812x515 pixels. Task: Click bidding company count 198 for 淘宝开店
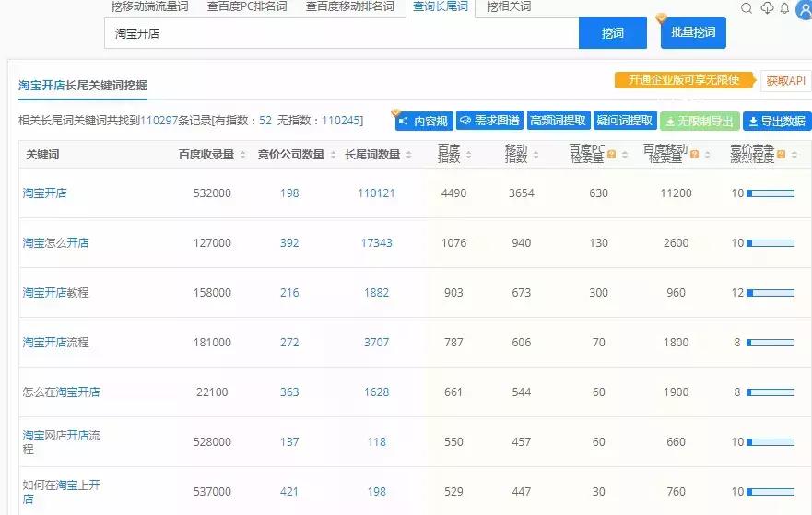point(289,193)
